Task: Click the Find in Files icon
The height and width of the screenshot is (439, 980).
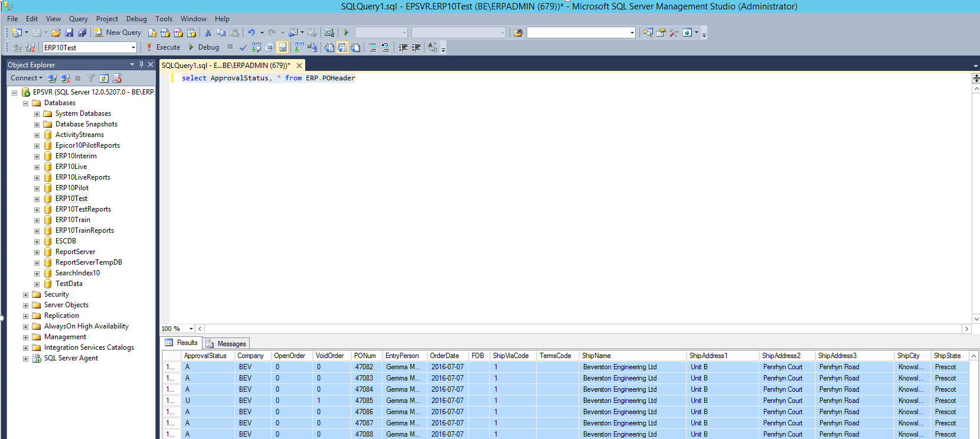Action: tap(518, 32)
